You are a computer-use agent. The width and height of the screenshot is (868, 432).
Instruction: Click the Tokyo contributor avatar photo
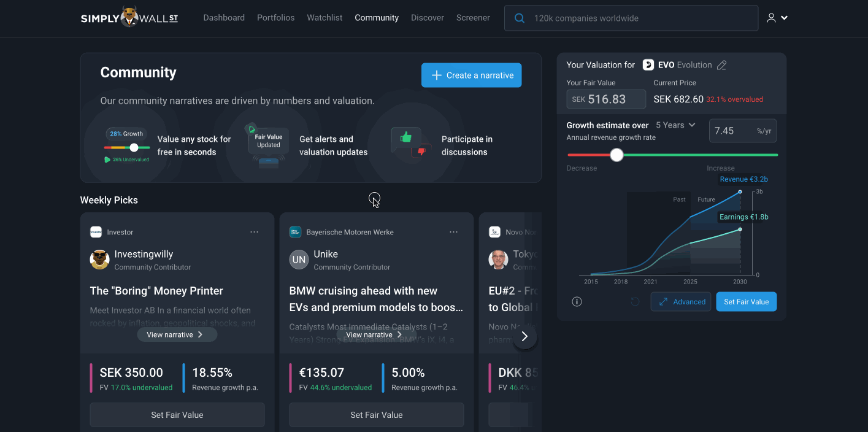tap(498, 260)
